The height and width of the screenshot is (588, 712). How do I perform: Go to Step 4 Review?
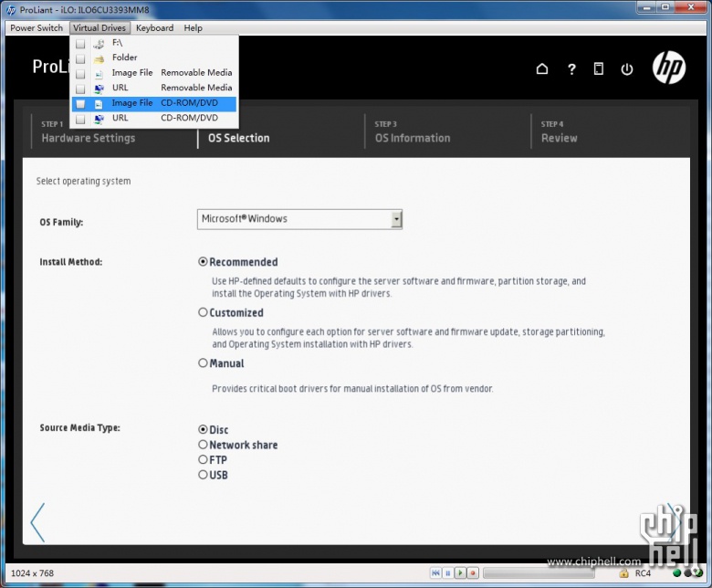click(559, 131)
